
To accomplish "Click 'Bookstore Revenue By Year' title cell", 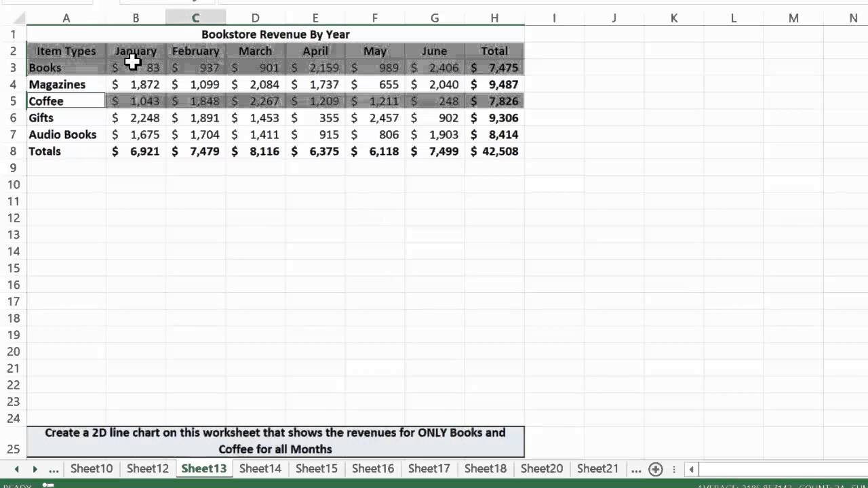I will [x=275, y=34].
